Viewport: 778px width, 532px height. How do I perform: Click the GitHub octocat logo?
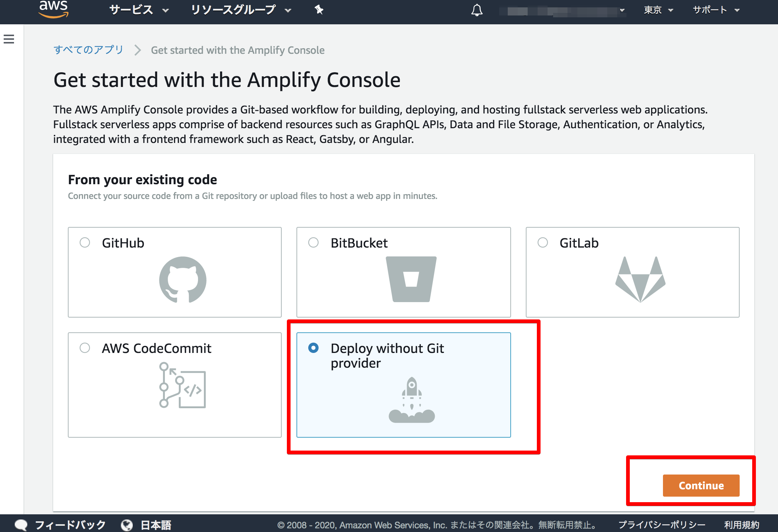coord(183,280)
